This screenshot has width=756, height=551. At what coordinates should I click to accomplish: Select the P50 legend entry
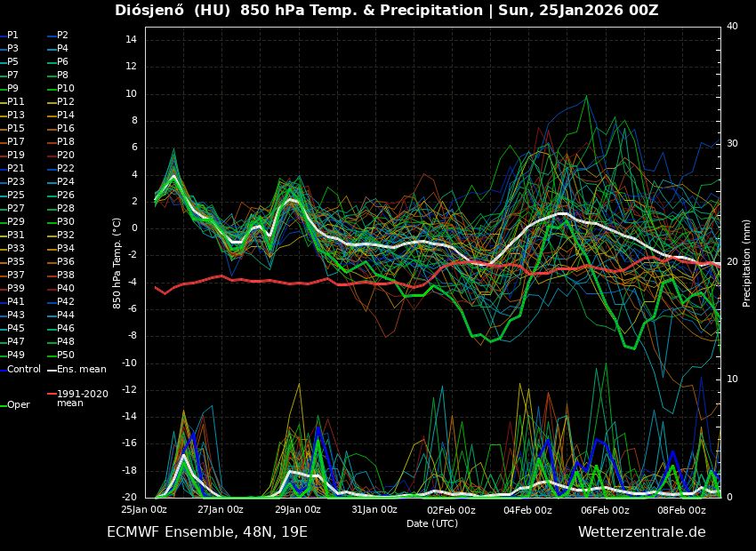(x=66, y=355)
